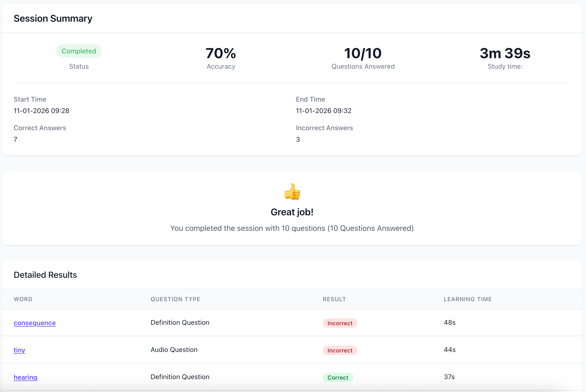Click the 48s learning time cell

coord(449,323)
